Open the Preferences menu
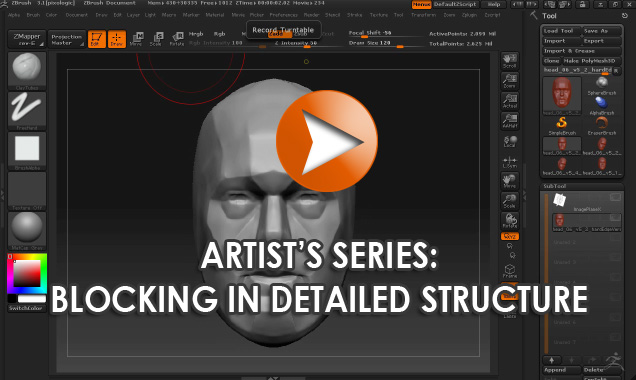This screenshot has height=380, width=636. click(284, 15)
